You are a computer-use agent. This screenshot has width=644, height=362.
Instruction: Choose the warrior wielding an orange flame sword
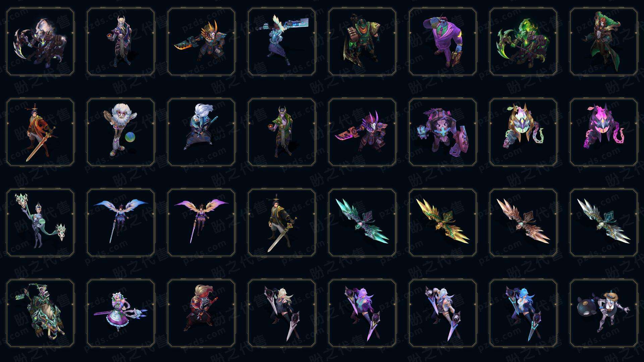tap(201, 42)
